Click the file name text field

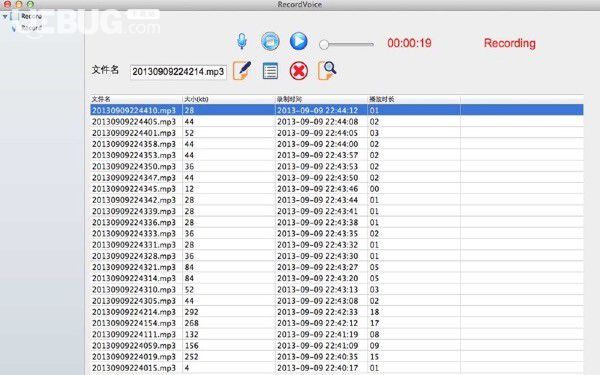point(178,72)
